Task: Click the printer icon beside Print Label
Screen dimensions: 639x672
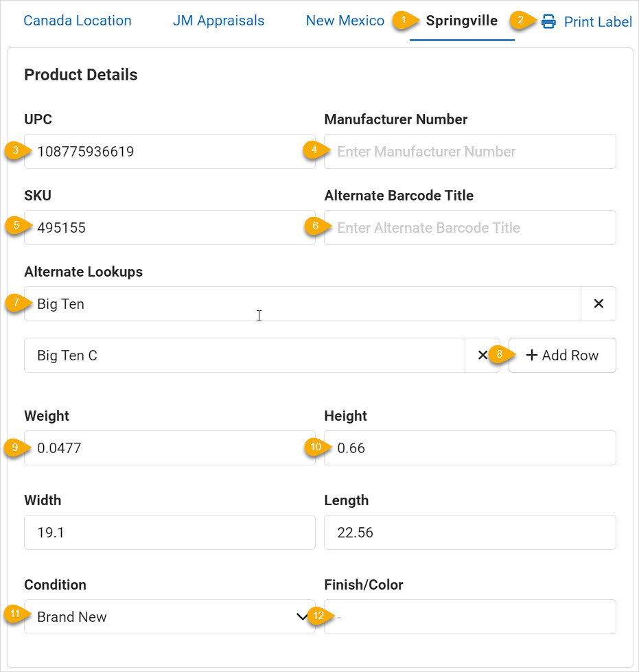Action: 548,21
